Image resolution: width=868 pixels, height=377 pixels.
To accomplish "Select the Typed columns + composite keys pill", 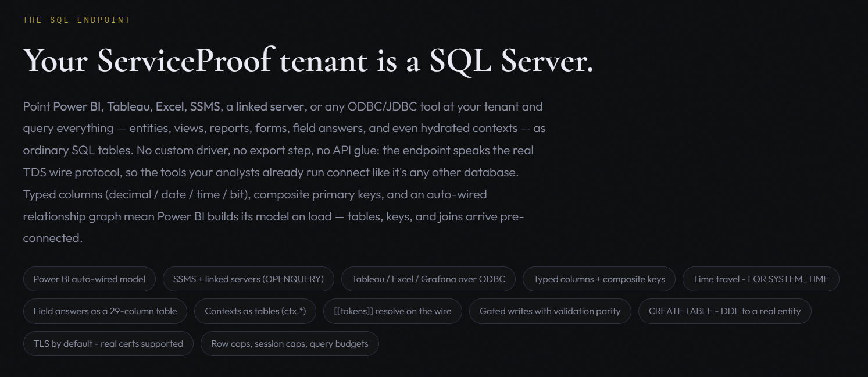I will tap(599, 279).
